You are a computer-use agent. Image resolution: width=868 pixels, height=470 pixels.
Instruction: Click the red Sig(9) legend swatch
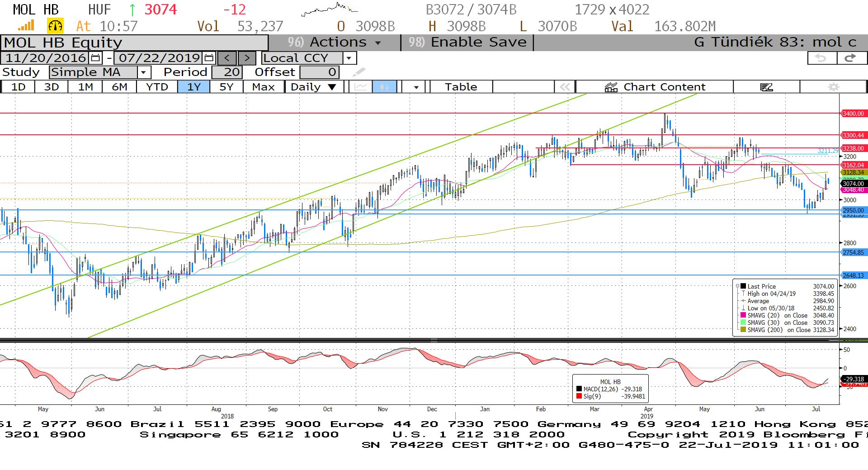tap(579, 396)
